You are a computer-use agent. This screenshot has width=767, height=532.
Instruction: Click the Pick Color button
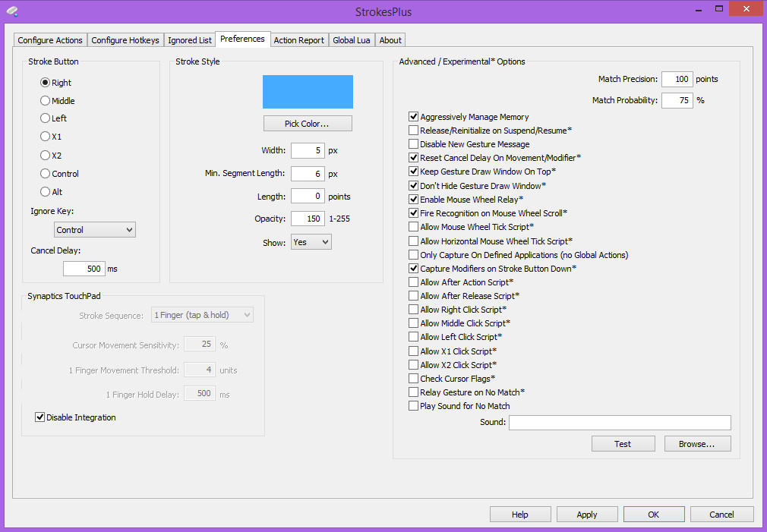(308, 123)
